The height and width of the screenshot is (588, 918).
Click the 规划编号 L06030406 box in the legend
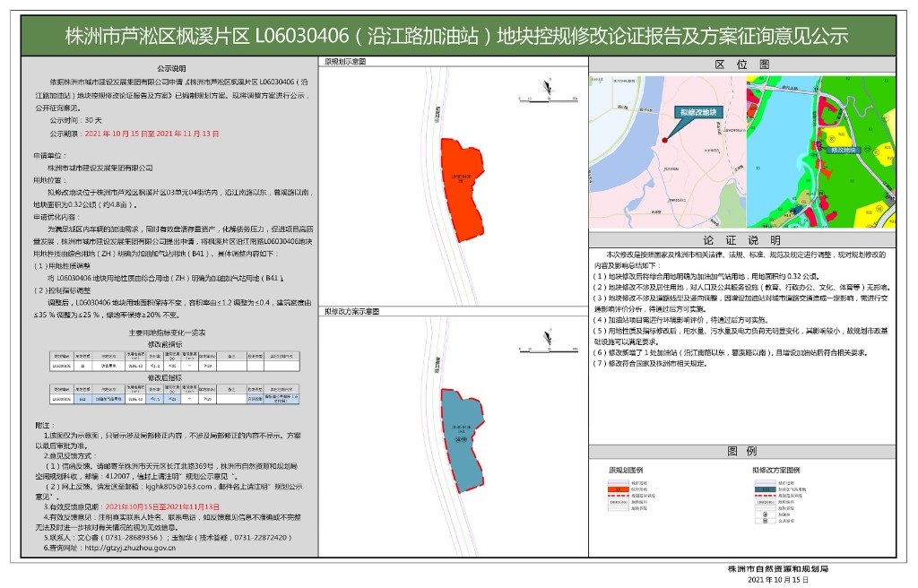pyautogui.click(x=617, y=503)
